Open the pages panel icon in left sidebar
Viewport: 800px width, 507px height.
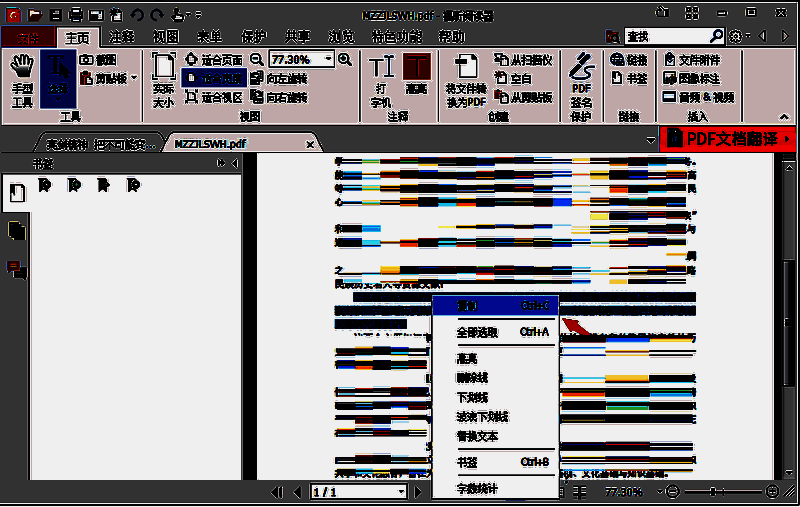16,231
